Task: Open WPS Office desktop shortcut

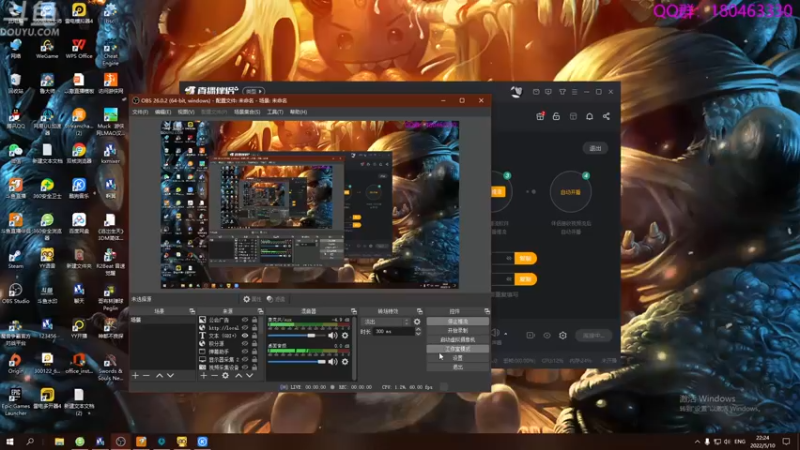Action: click(79, 49)
